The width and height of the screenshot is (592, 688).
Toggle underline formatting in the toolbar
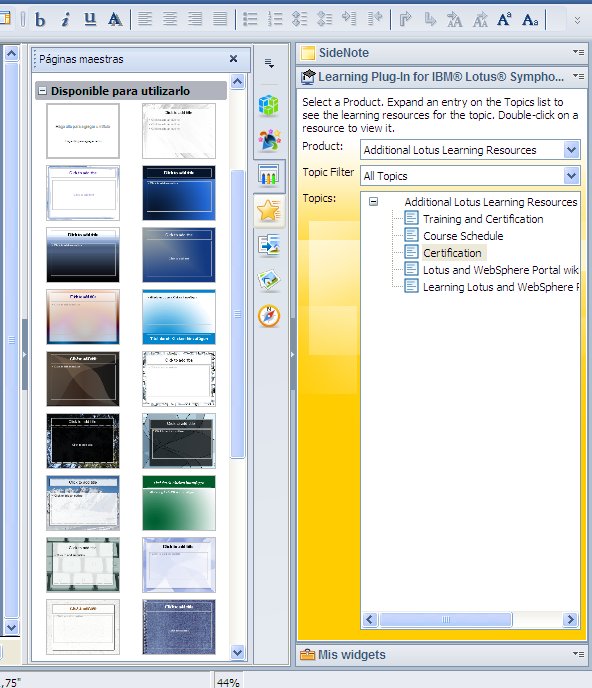tap(90, 20)
